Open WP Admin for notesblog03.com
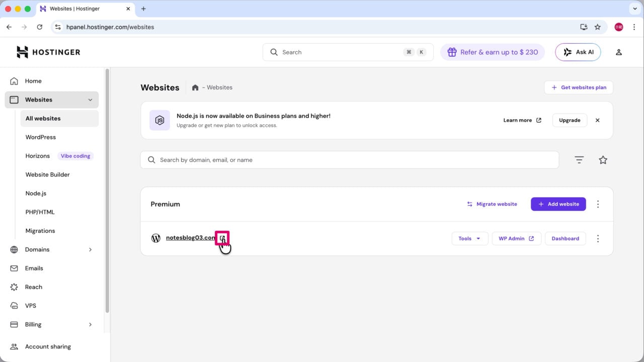The height and width of the screenshot is (362, 644). coord(516,239)
